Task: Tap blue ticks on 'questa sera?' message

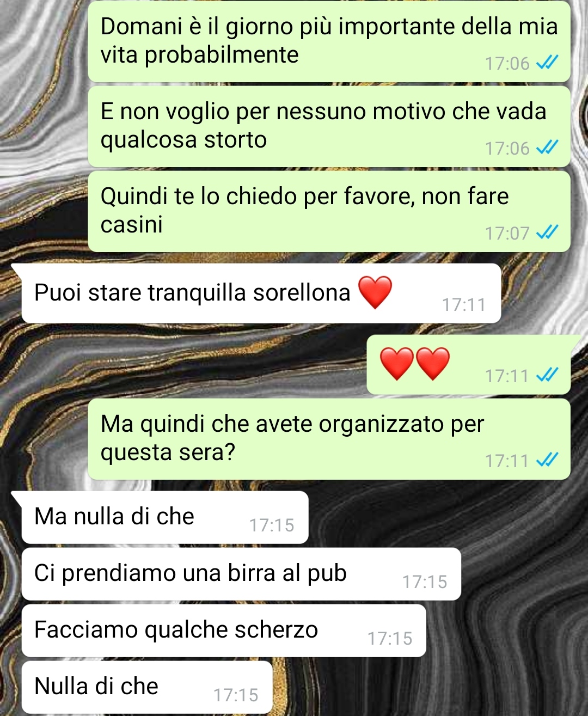Action: click(547, 461)
